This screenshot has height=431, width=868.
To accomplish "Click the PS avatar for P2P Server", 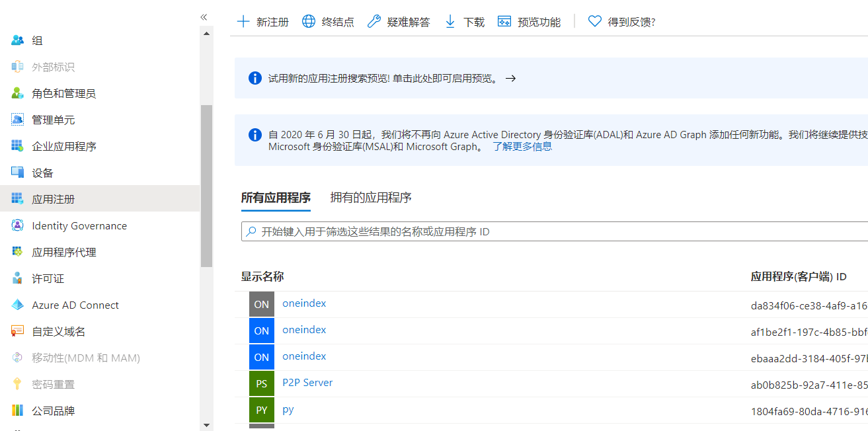I will (x=262, y=383).
